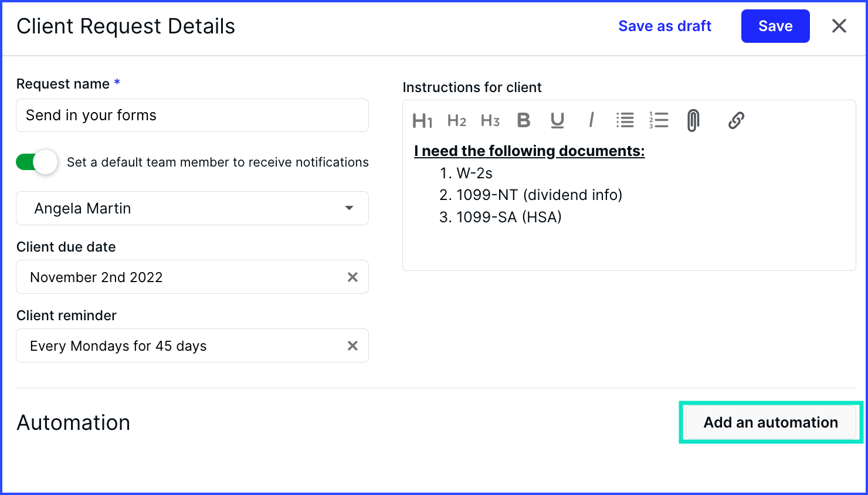Viewport: 868px width, 495px height.
Task: Click Save as draft link
Action: 665,26
